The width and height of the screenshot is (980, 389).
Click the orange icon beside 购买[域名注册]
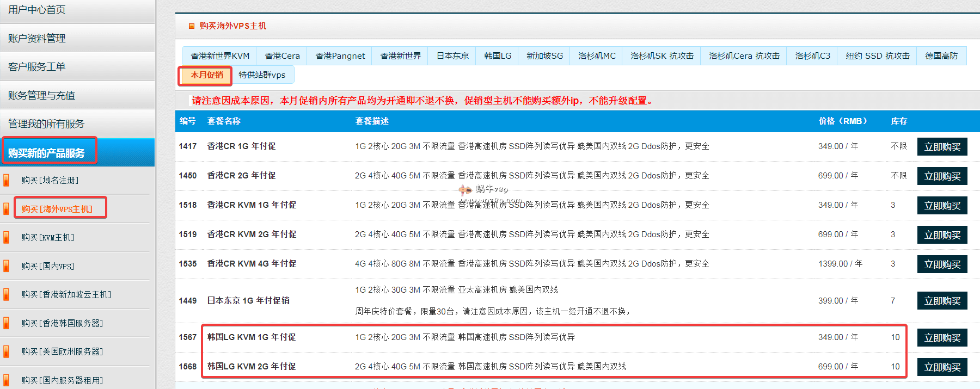pos(7,180)
